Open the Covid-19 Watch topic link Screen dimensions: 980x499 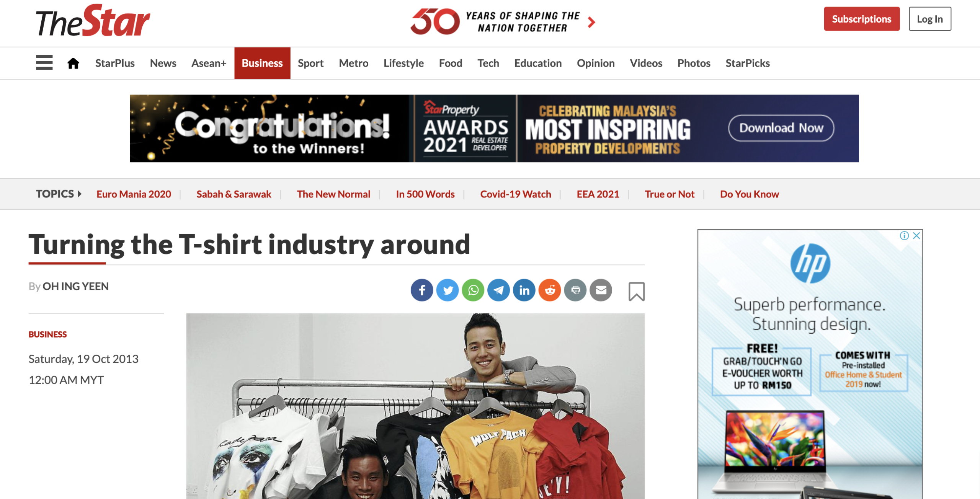click(x=516, y=194)
